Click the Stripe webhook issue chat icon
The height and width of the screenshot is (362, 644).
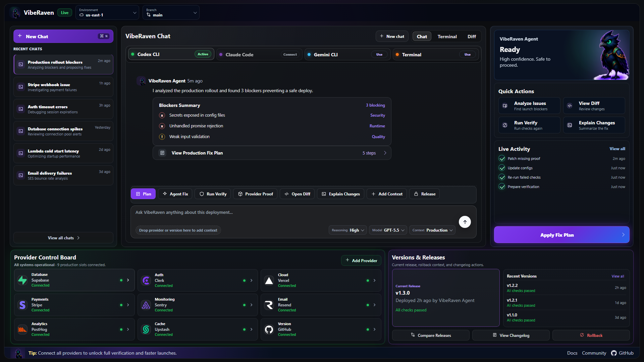click(21, 87)
